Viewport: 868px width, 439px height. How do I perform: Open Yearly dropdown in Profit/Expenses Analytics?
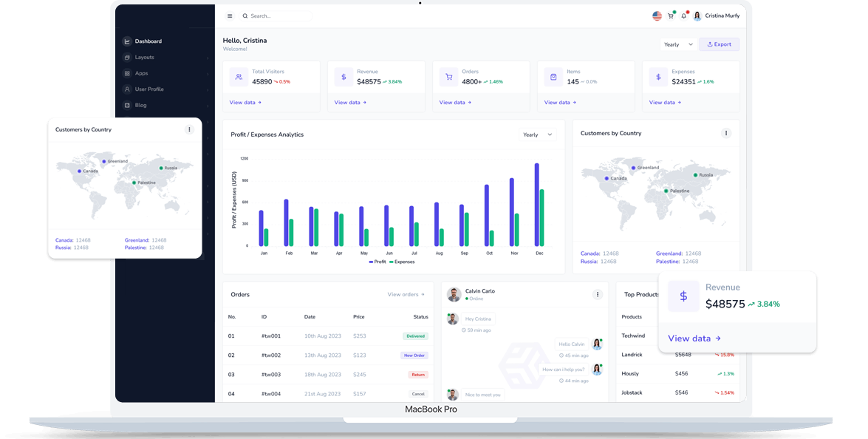538,135
